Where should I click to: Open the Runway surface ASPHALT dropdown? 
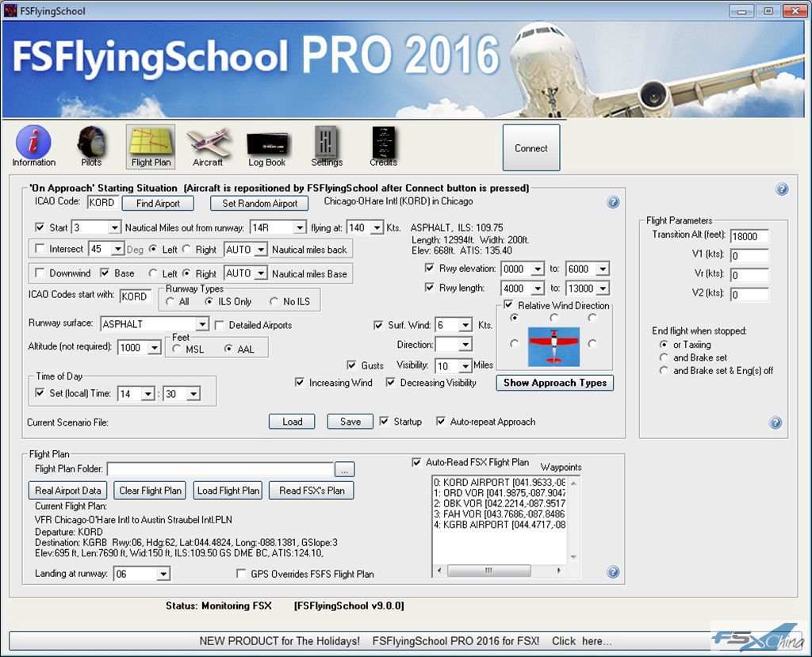pos(202,324)
